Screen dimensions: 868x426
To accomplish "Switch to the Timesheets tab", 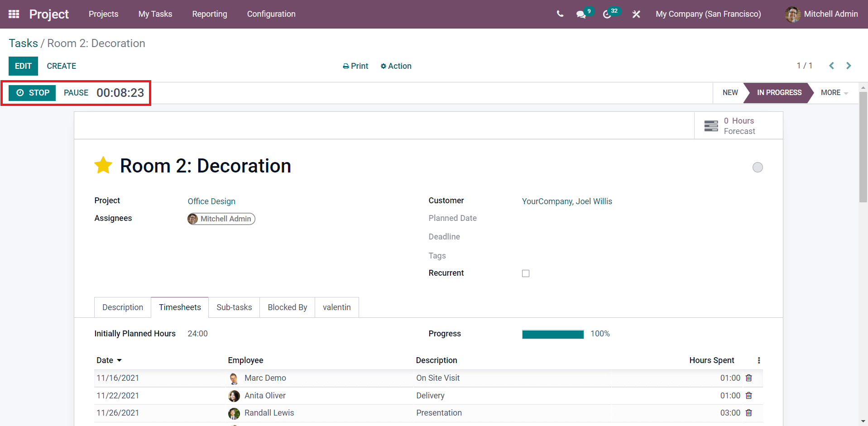I will (x=180, y=307).
